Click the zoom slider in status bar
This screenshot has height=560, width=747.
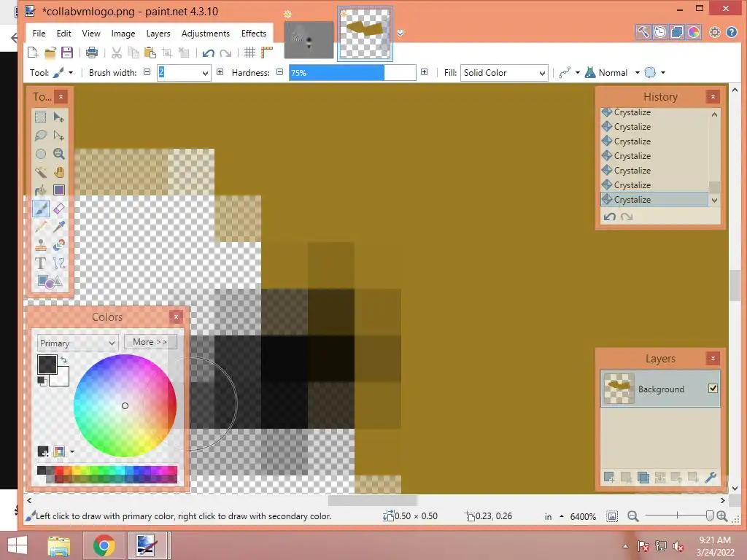click(x=676, y=516)
